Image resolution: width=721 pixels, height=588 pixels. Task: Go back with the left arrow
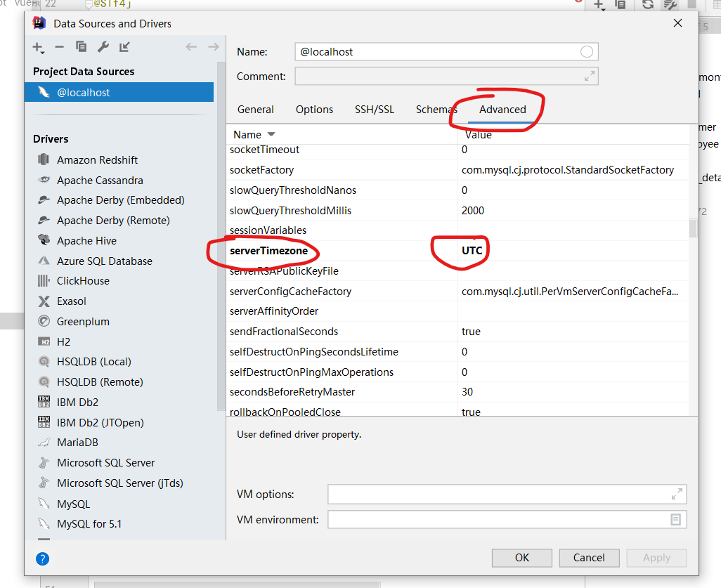click(191, 46)
